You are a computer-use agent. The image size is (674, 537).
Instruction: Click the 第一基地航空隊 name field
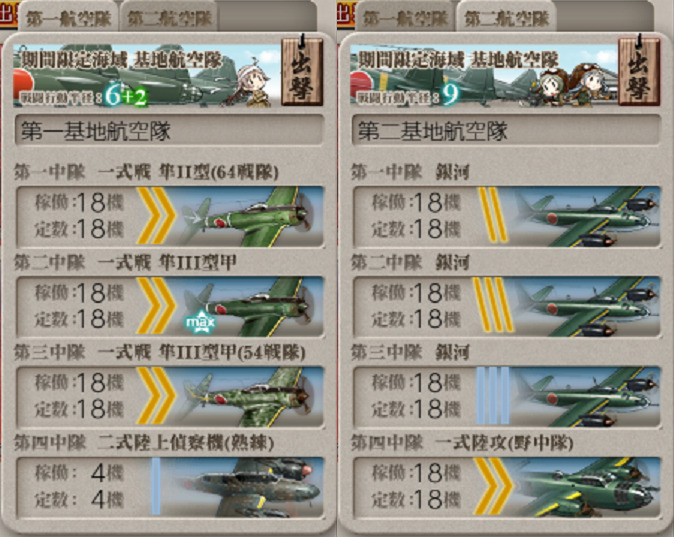pos(169,130)
